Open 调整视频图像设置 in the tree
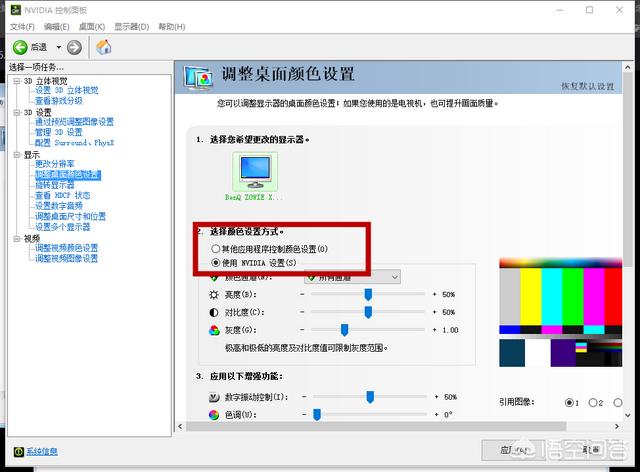Viewport: 640px width, 472px height. (67, 258)
